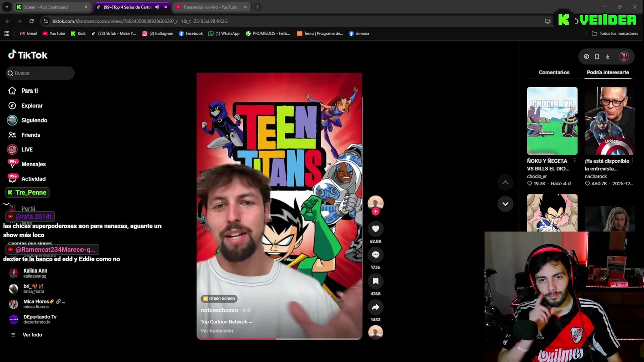Viewport: 644px width, 362px height.
Task: Click the Green Screen effect tag
Action: point(219,299)
